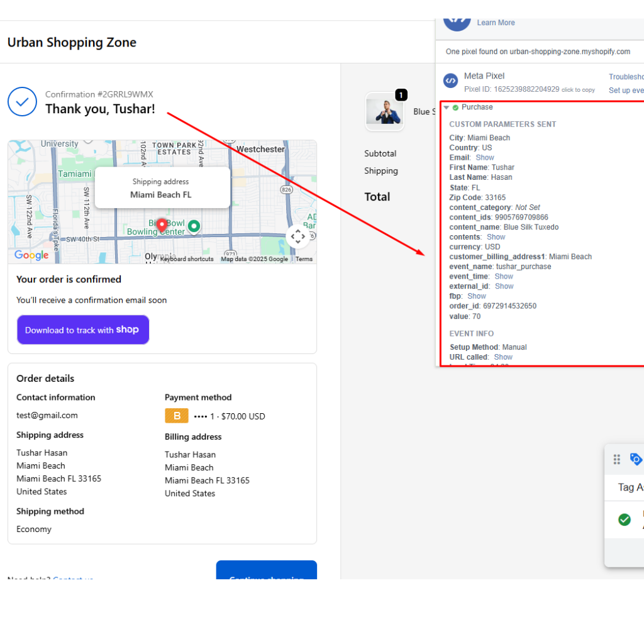Click the red location pin on the map
Viewport: 644px width, 644px height.
coord(162,225)
